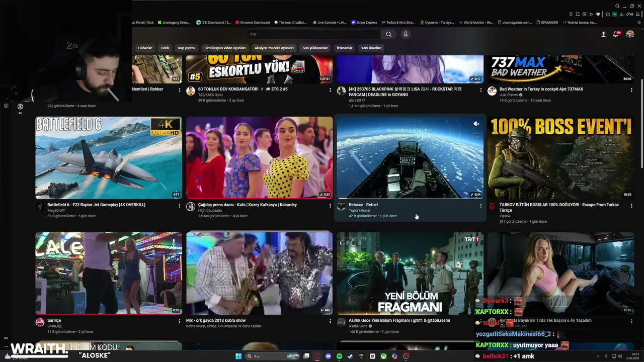Click the Cquew channel avatar

coord(492,207)
